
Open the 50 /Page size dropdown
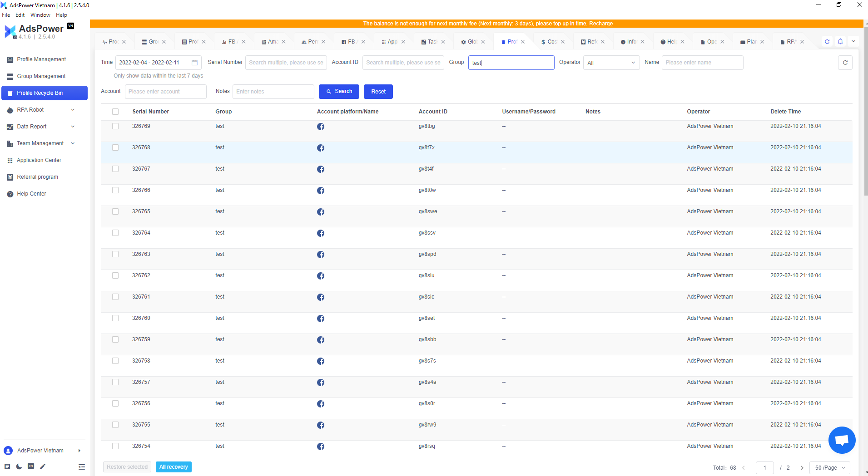click(x=830, y=467)
